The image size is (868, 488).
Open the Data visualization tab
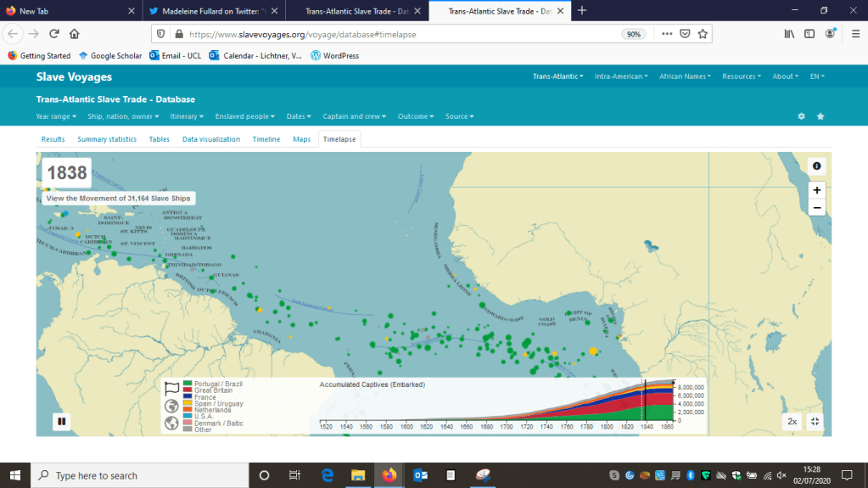[x=211, y=139]
